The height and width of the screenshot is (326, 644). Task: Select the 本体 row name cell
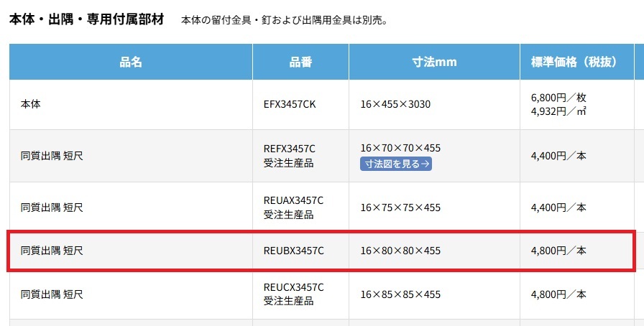click(31, 104)
